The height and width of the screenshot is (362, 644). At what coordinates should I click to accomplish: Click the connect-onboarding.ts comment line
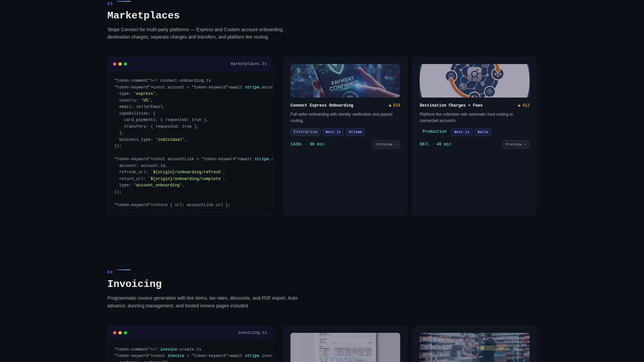pyautogui.click(x=163, y=80)
